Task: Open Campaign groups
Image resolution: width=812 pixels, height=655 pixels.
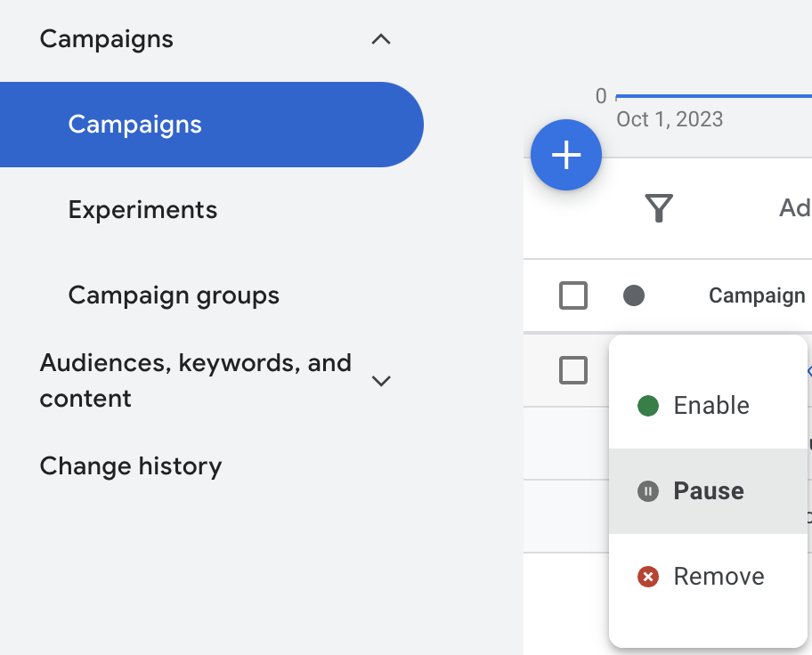Action: pyautogui.click(x=174, y=295)
